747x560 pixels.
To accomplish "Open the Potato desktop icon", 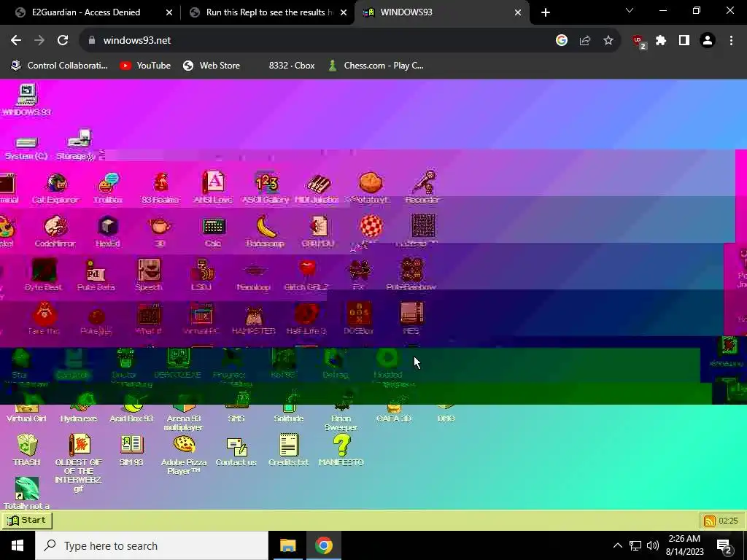I will pos(370,187).
